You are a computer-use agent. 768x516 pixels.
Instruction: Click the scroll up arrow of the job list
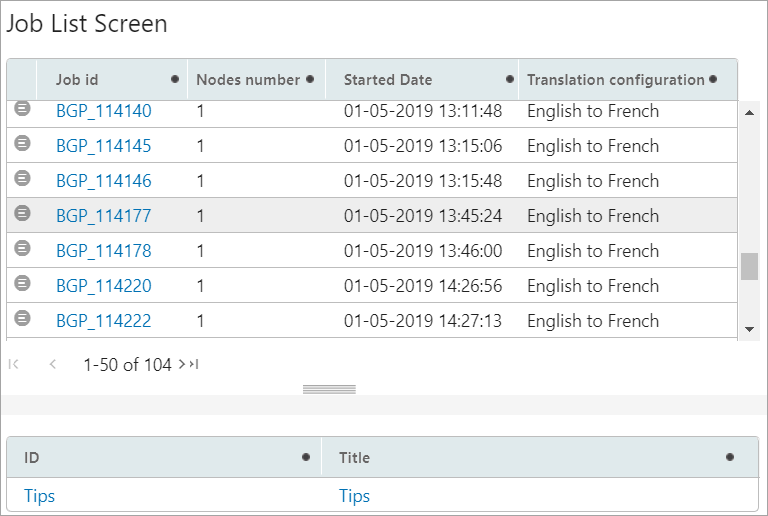pyautogui.click(x=750, y=111)
